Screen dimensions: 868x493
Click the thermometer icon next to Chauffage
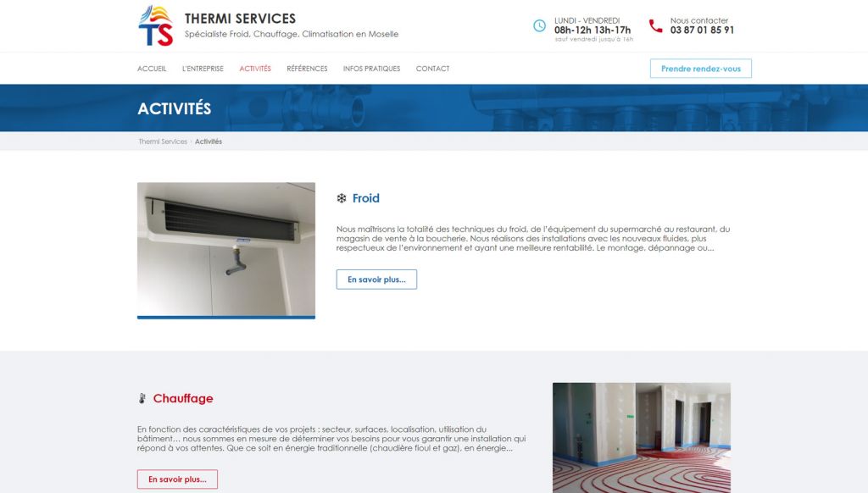(x=142, y=398)
